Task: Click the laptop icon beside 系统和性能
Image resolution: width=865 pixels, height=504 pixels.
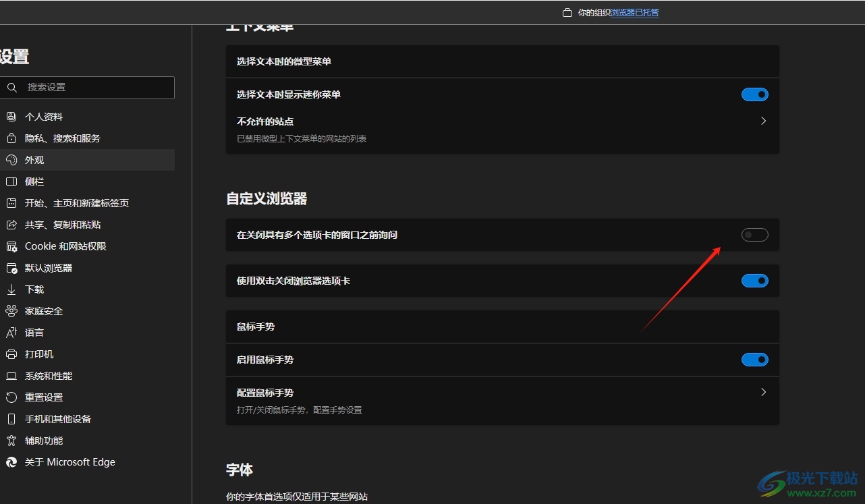Action: tap(11, 376)
